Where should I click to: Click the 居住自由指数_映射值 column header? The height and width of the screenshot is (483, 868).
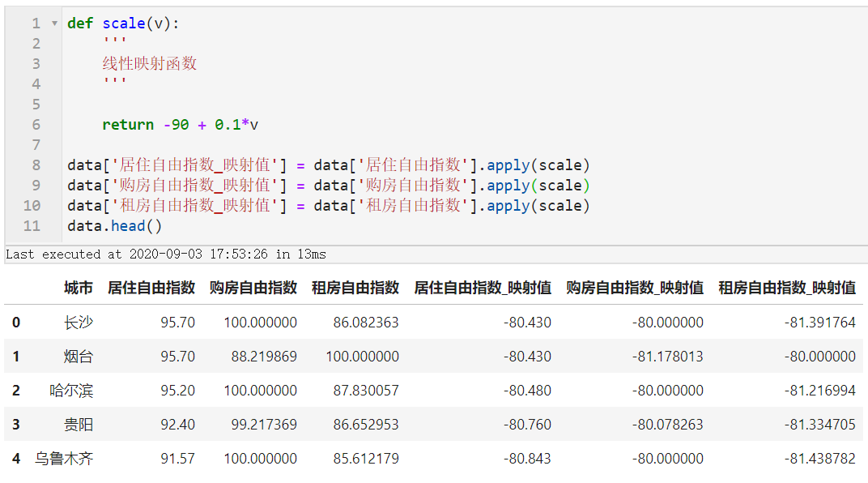point(482,288)
